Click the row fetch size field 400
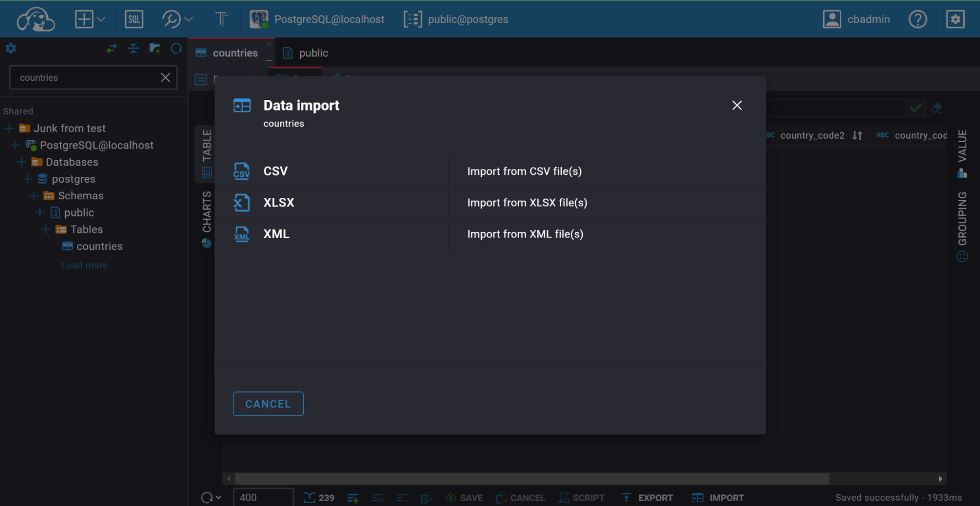 point(263,497)
